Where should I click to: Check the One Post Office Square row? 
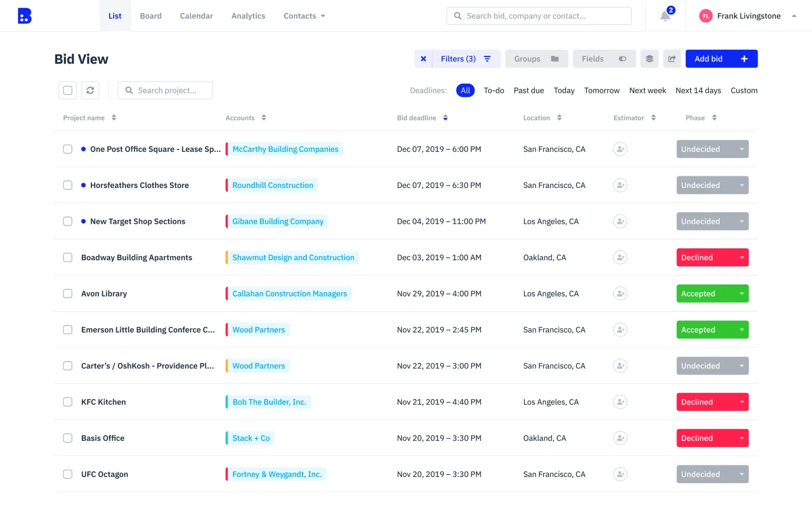[x=67, y=149]
